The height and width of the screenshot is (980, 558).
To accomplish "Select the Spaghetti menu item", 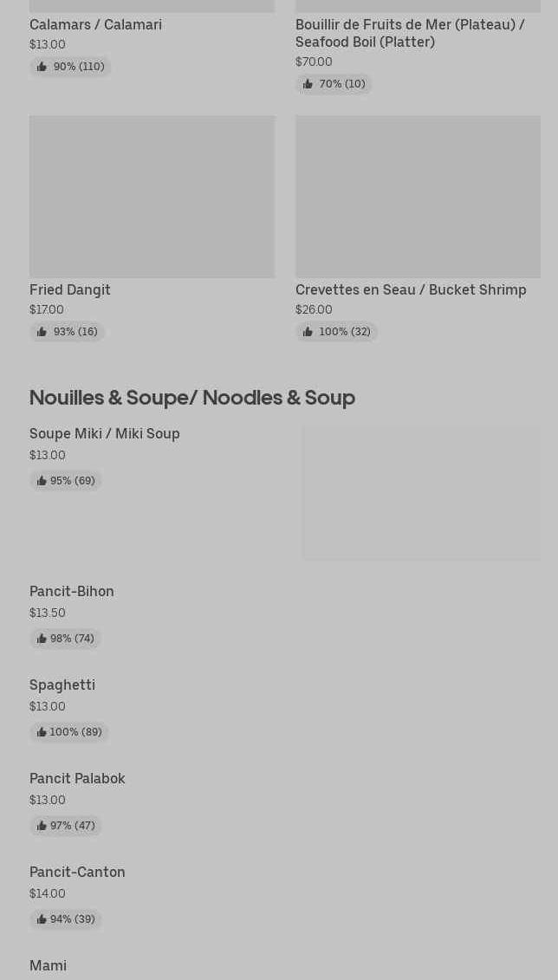I will (x=62, y=685).
